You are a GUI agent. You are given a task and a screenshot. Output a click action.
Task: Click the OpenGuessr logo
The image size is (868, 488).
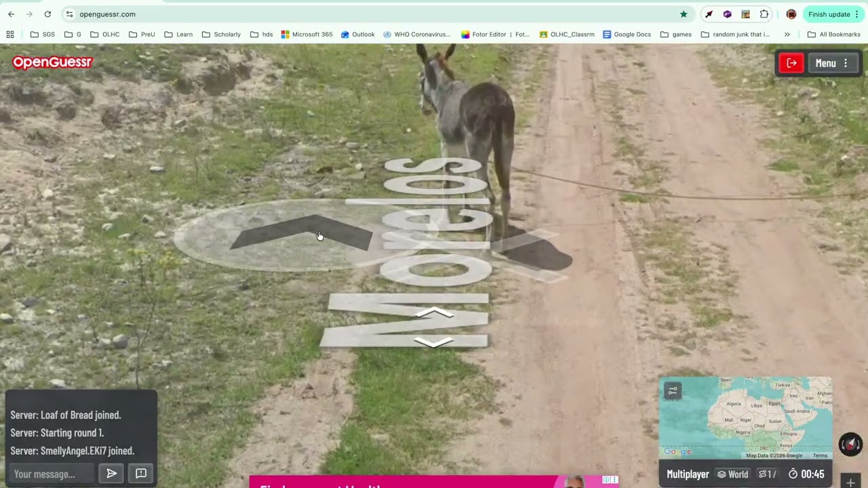(x=52, y=62)
